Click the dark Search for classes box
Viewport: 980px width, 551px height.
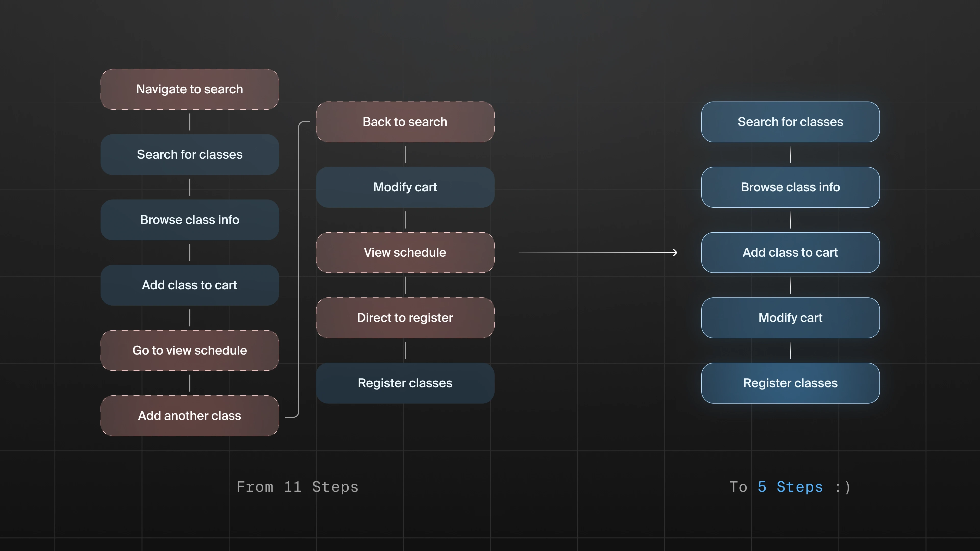coord(189,155)
